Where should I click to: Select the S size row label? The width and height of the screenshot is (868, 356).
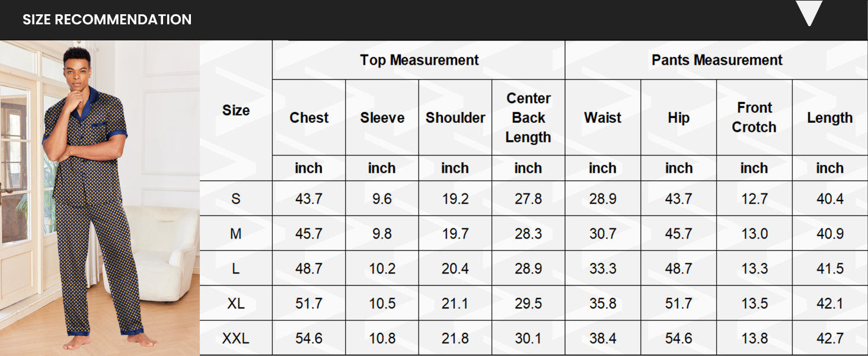click(236, 199)
